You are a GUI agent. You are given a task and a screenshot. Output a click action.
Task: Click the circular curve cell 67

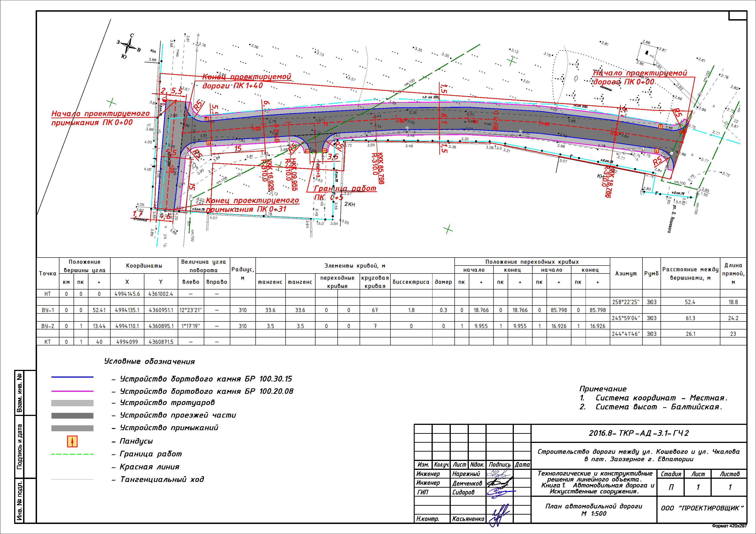tap(375, 310)
